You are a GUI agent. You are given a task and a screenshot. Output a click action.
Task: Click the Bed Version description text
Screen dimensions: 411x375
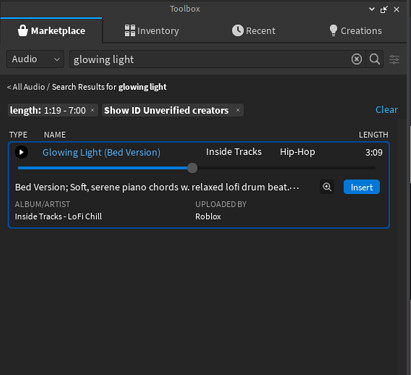pos(157,187)
